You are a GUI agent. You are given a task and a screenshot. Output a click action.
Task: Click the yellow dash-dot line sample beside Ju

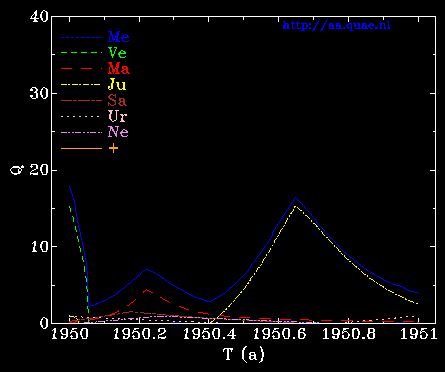click(81, 85)
